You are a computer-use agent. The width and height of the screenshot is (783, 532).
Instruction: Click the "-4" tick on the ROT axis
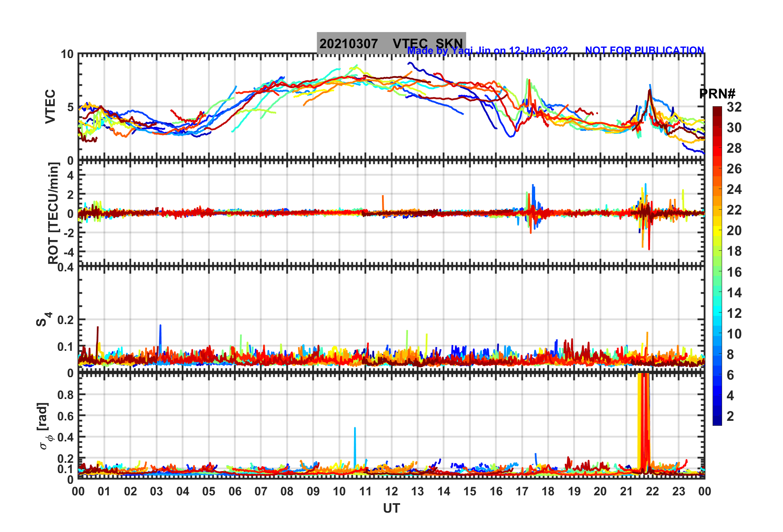coord(68,252)
